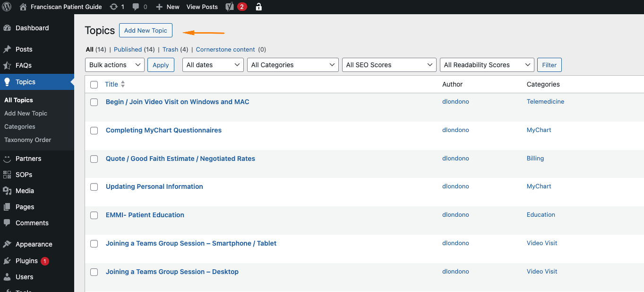Image resolution: width=644 pixels, height=292 pixels.
Task: Open the WordPress logo menu
Action: click(x=7, y=7)
